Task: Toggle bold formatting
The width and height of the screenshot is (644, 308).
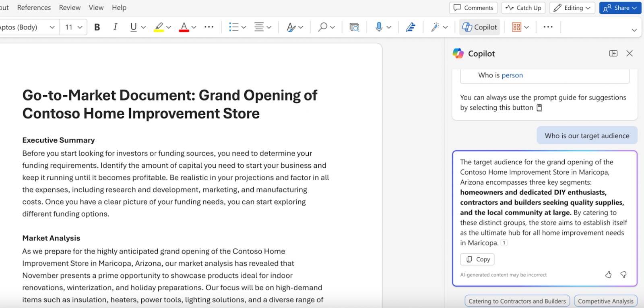Action: coord(97,27)
